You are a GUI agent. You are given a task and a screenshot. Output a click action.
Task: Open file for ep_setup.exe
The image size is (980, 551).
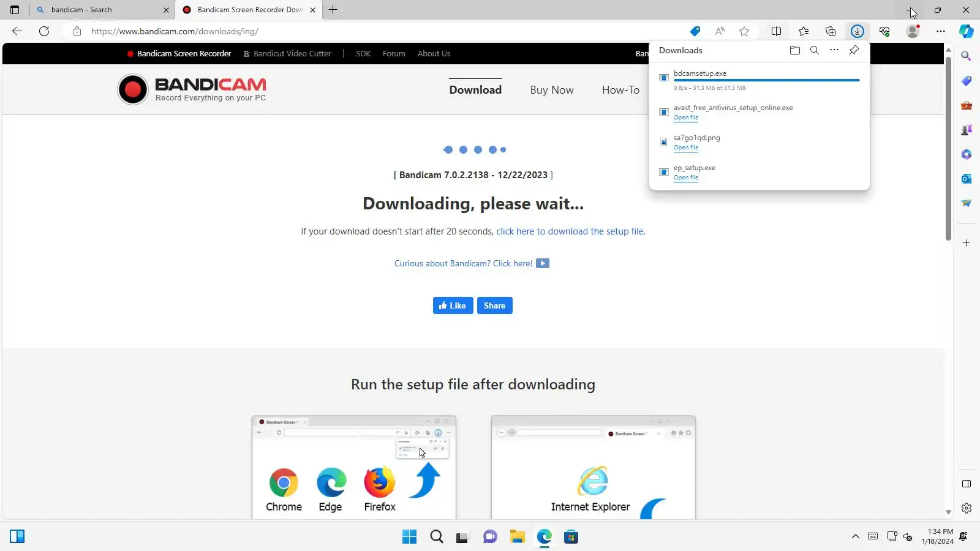[685, 178]
